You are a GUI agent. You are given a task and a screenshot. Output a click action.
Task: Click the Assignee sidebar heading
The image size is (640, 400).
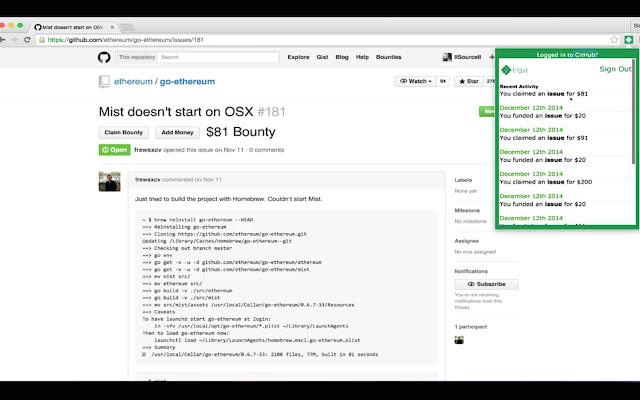[467, 241]
